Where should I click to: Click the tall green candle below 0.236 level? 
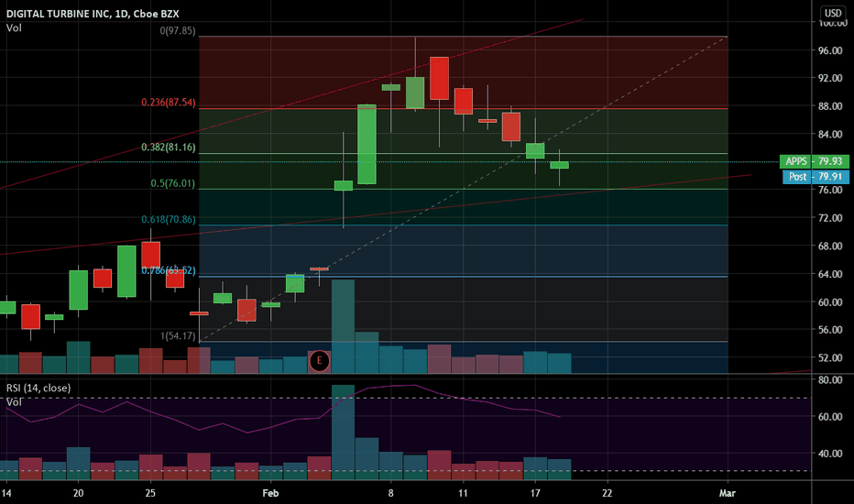click(x=367, y=145)
